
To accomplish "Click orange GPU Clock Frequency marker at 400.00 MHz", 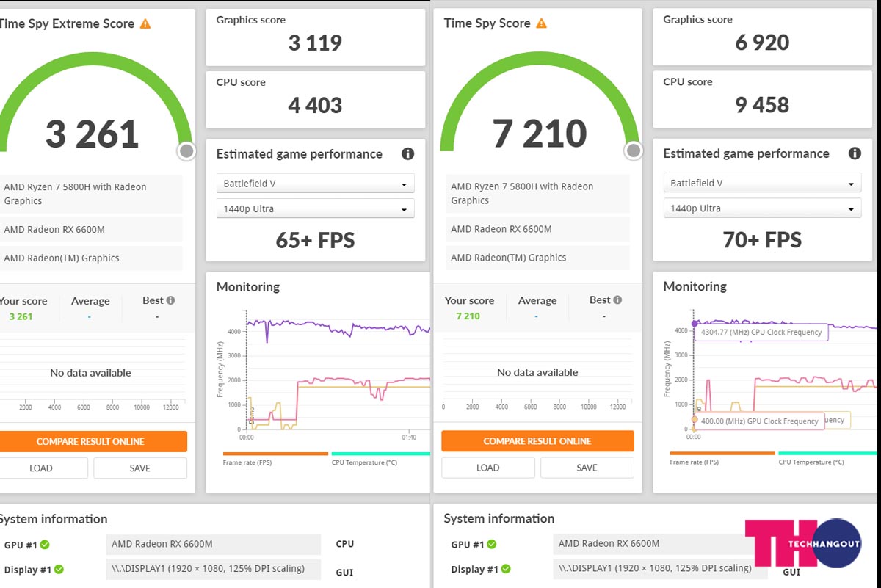I will [695, 420].
